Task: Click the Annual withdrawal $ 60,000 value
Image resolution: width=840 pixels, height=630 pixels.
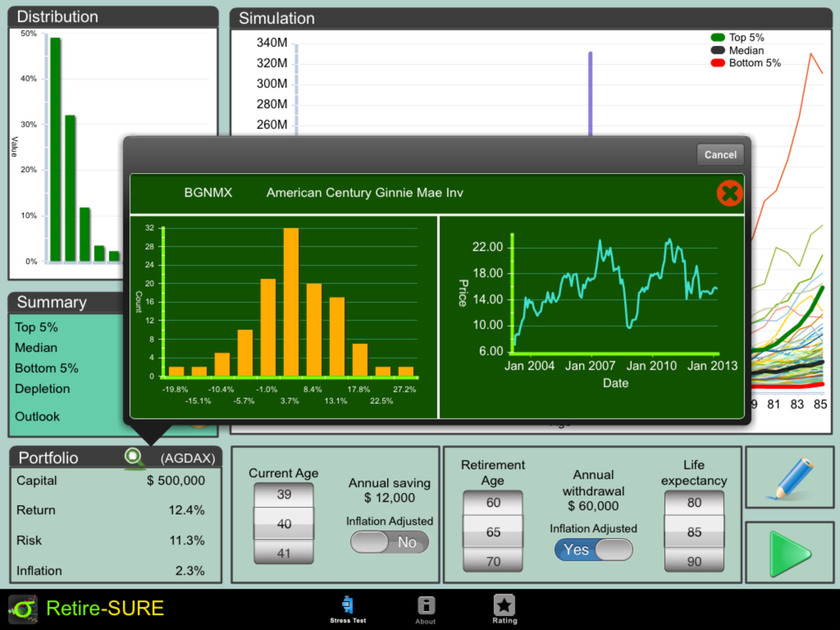Action: point(593,506)
